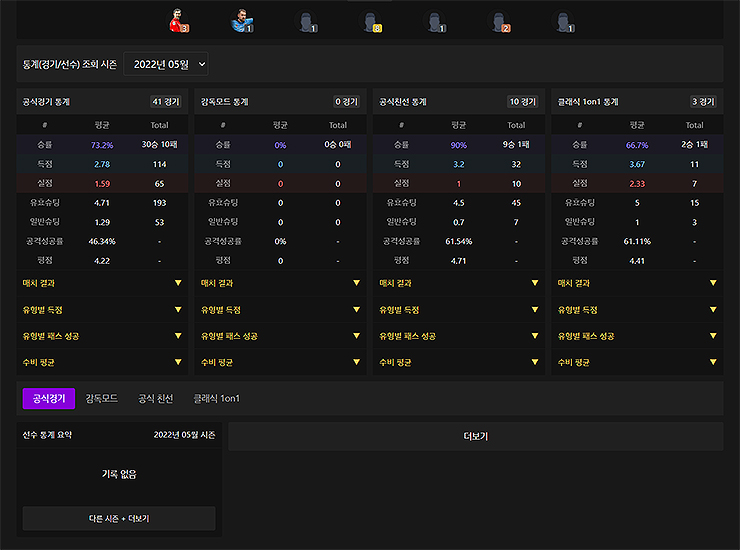Click the 공식경기 통계 panel title
The height and width of the screenshot is (550, 740).
point(46,102)
